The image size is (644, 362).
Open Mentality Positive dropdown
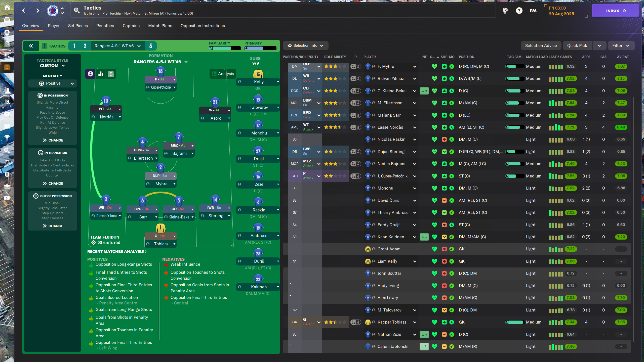click(x=53, y=83)
